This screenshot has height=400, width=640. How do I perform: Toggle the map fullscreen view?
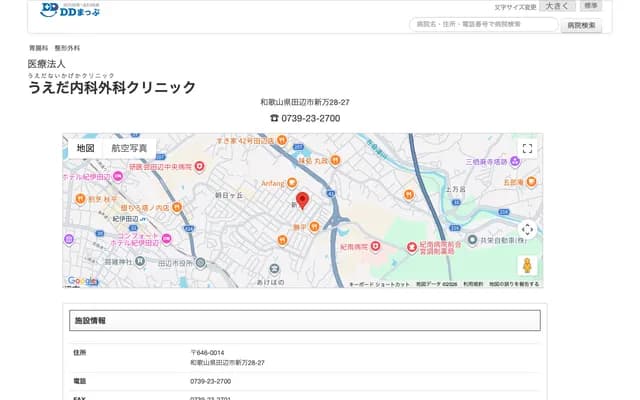tap(527, 149)
